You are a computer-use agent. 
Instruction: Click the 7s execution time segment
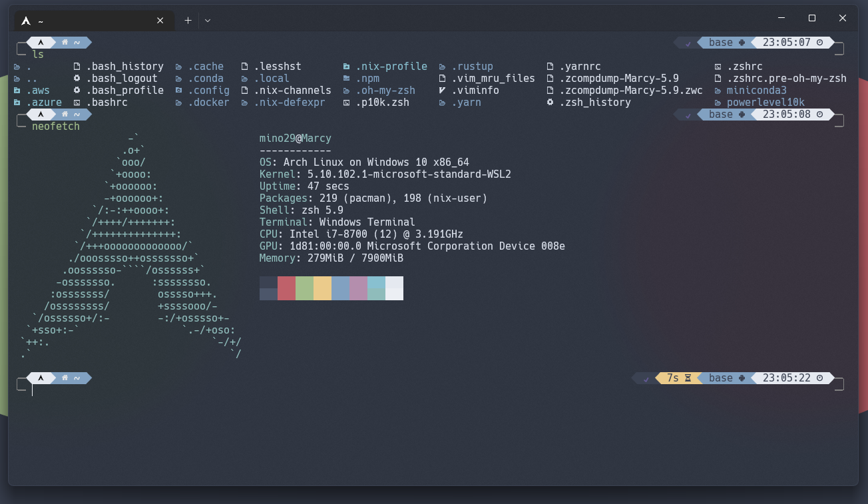(x=679, y=378)
